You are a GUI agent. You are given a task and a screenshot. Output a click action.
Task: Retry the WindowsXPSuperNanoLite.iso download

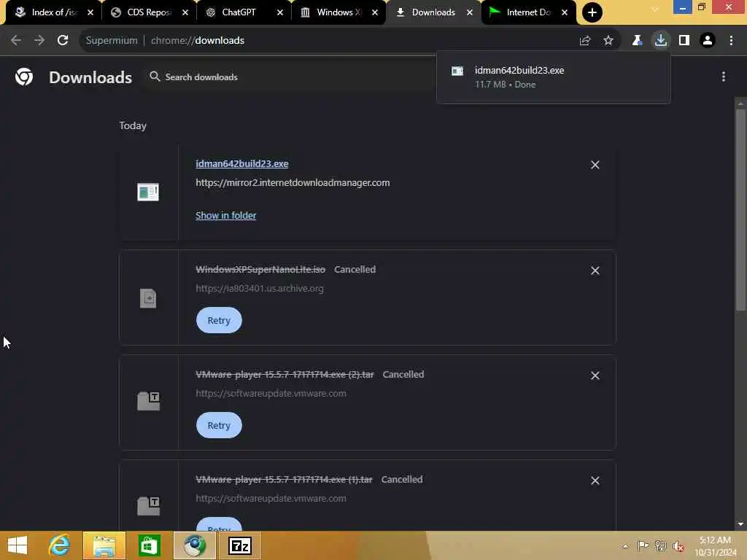click(x=219, y=321)
